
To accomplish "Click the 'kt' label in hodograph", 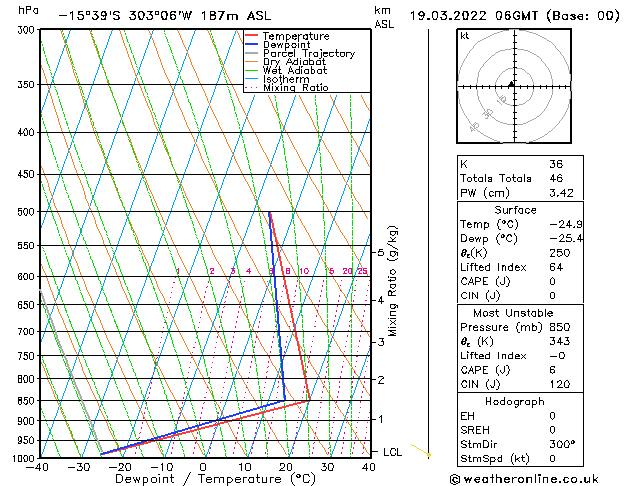I will click(x=465, y=36).
